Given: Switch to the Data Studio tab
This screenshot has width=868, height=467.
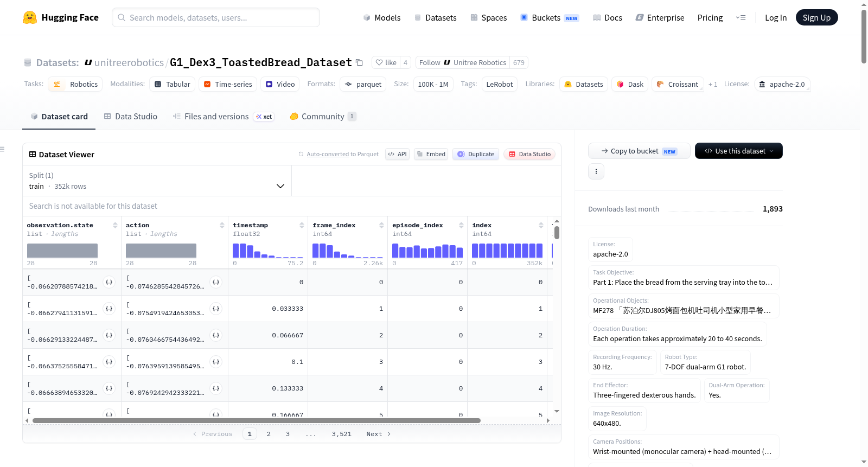Looking at the screenshot, I should (131, 116).
